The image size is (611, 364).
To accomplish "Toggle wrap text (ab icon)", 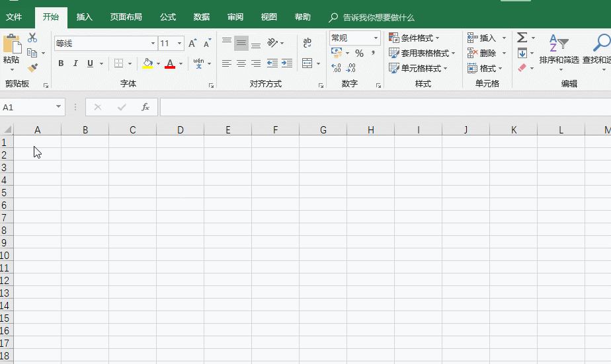I will (307, 43).
